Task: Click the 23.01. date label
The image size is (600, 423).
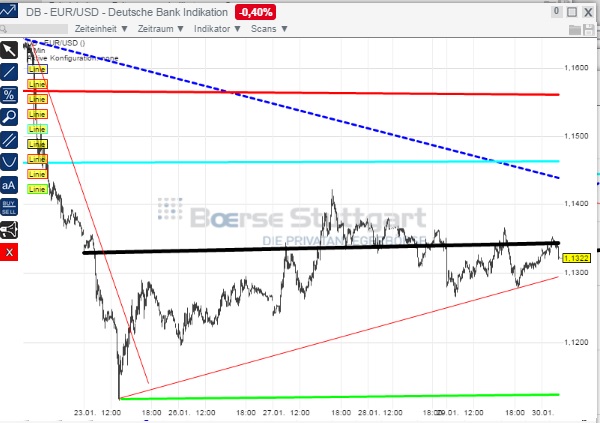Action: click(x=85, y=413)
